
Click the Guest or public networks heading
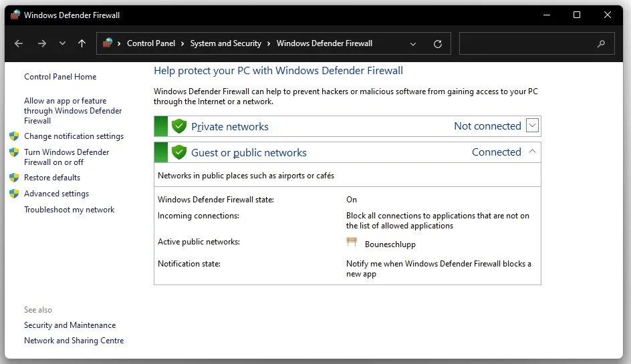click(249, 152)
